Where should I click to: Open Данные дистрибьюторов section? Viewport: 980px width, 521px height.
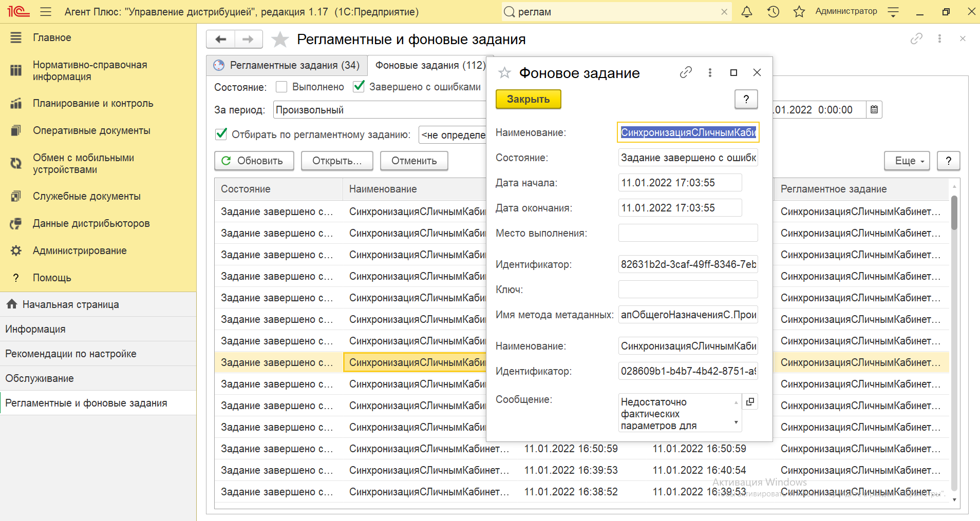point(98,223)
